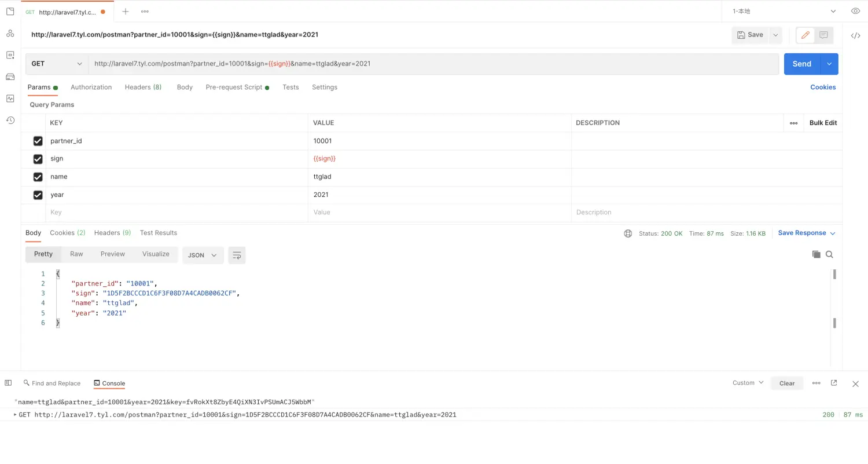The image size is (868, 464).
Task: Switch to the Headers (8) request tab
Action: click(143, 87)
